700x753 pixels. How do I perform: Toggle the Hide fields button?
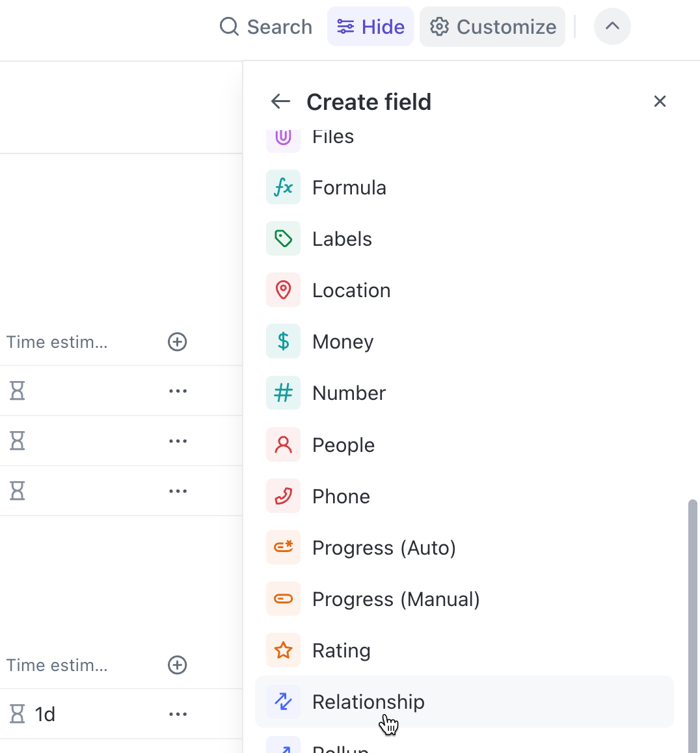point(370,27)
